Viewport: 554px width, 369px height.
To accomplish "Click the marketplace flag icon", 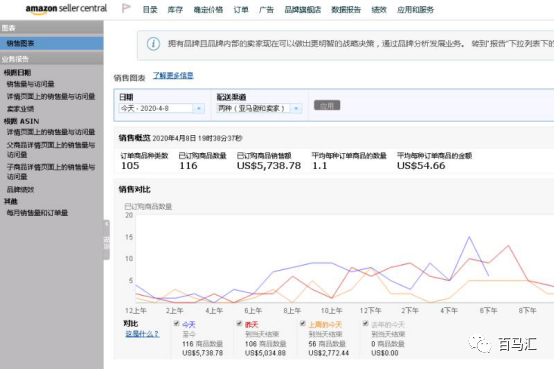I will pos(126,8).
